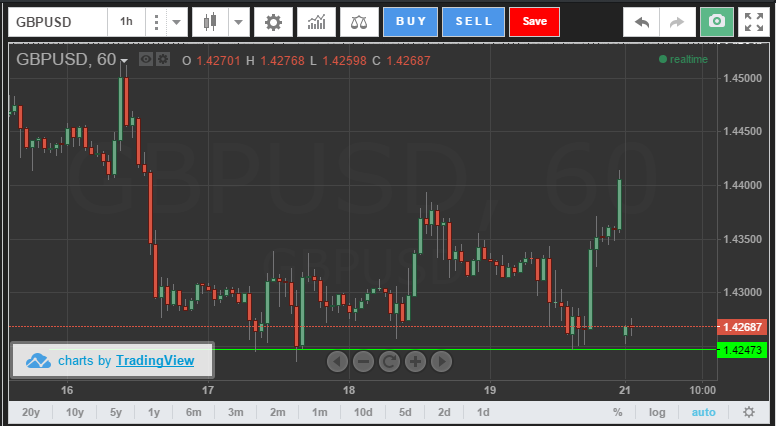Reset chart with the circular arrow control
This screenshot has width=776, height=426.
point(389,362)
